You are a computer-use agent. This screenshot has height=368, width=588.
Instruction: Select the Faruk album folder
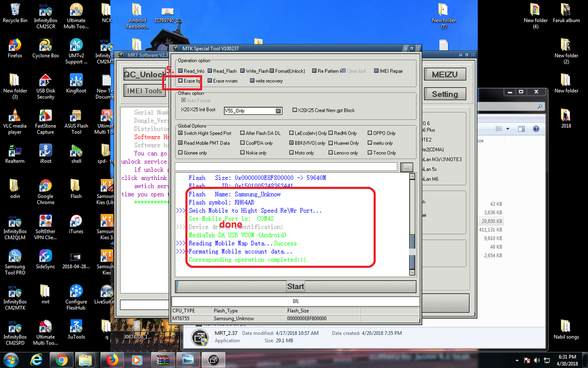566,13
